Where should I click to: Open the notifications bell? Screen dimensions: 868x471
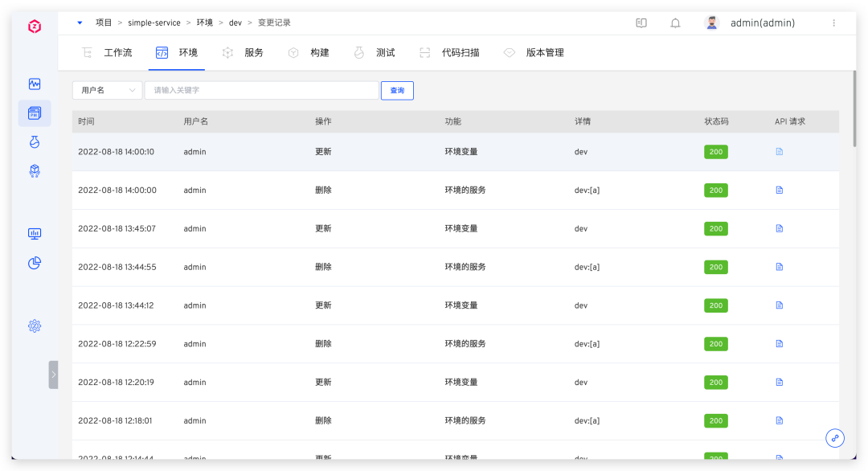675,23
